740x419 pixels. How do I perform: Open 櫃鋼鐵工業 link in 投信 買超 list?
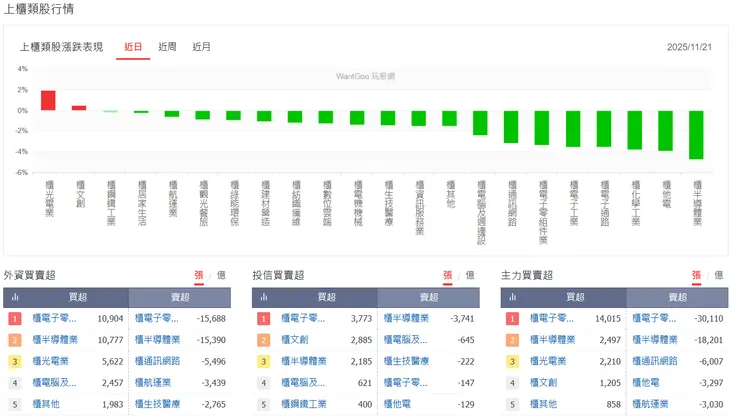(304, 404)
